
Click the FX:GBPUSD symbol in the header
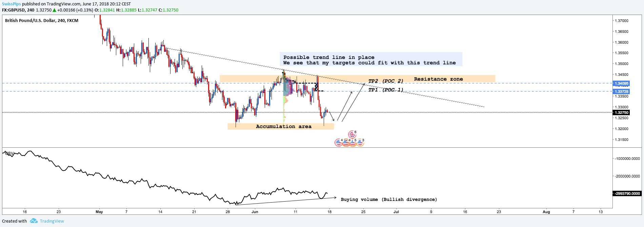click(x=13, y=10)
